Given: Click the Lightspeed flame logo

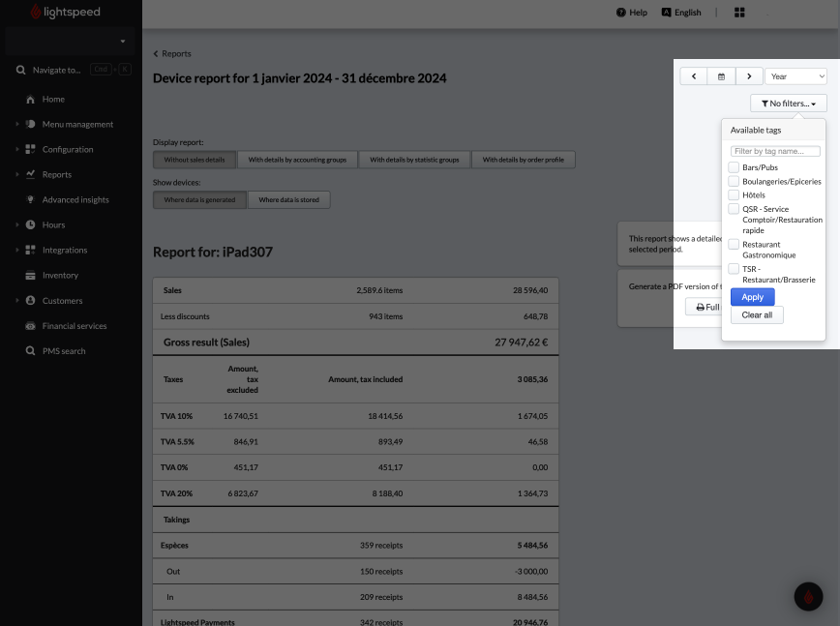Looking at the screenshot, I should [x=36, y=12].
